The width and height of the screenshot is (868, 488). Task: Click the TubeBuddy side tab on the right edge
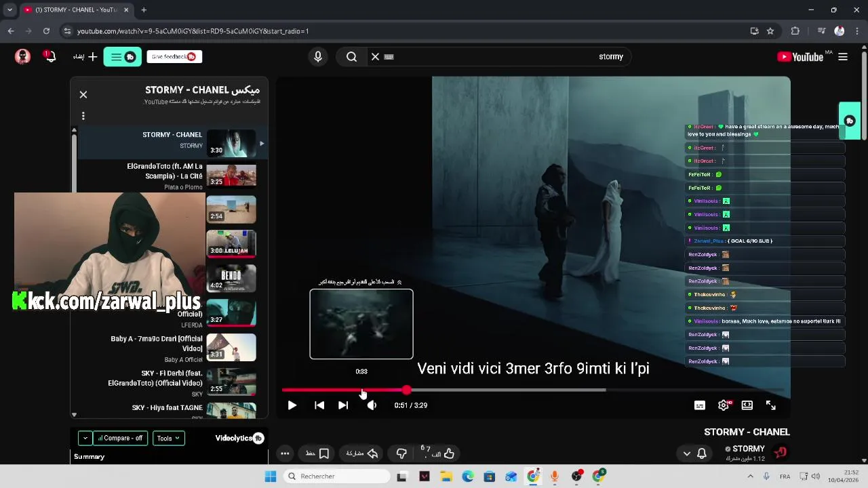pyautogui.click(x=850, y=121)
